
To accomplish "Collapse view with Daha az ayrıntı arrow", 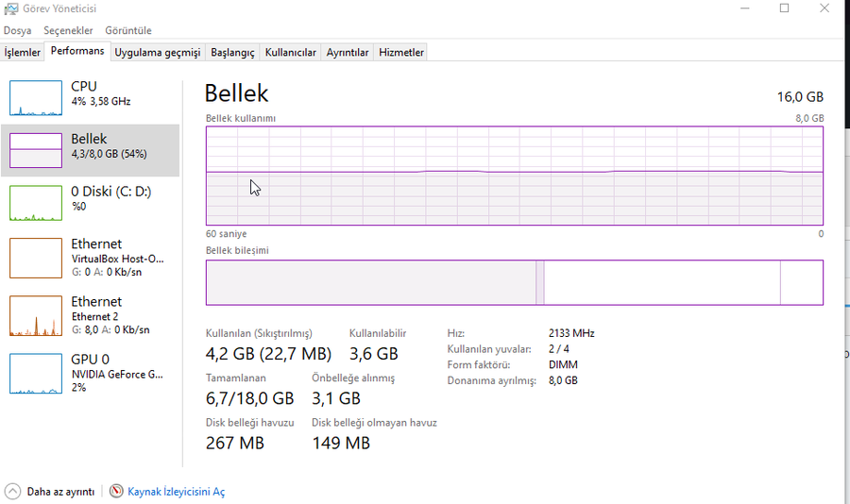I will (x=12, y=492).
